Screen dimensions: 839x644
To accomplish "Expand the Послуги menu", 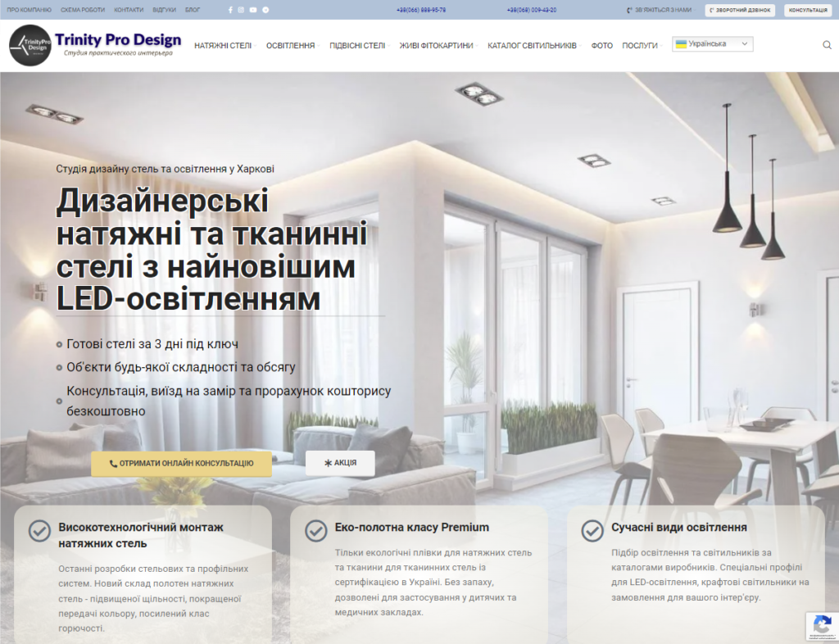I will [x=641, y=46].
